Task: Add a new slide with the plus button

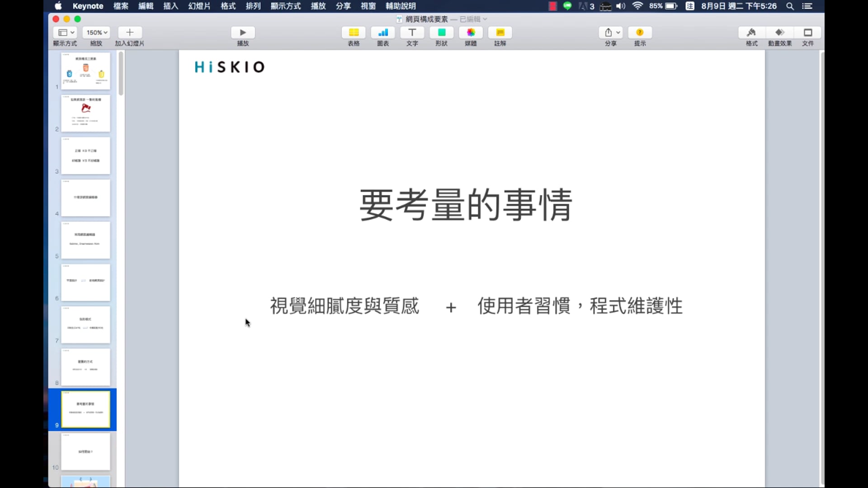Action: 129,32
